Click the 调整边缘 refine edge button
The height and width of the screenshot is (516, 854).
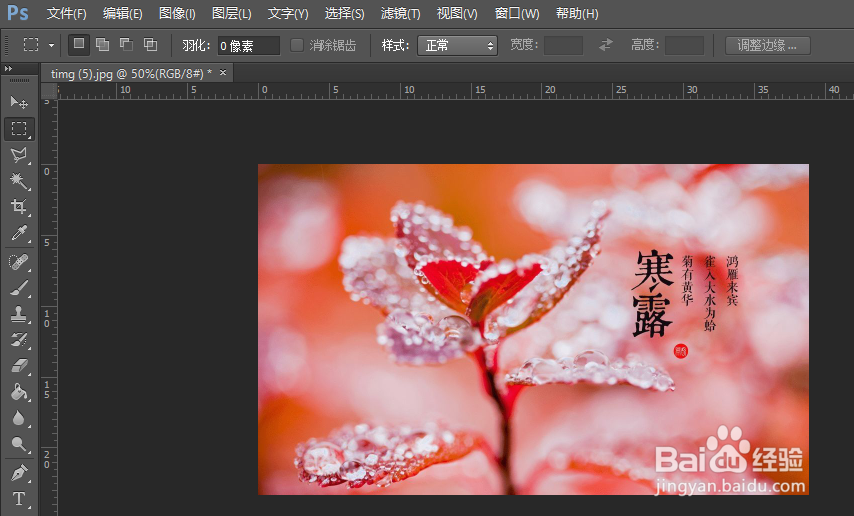click(x=768, y=45)
